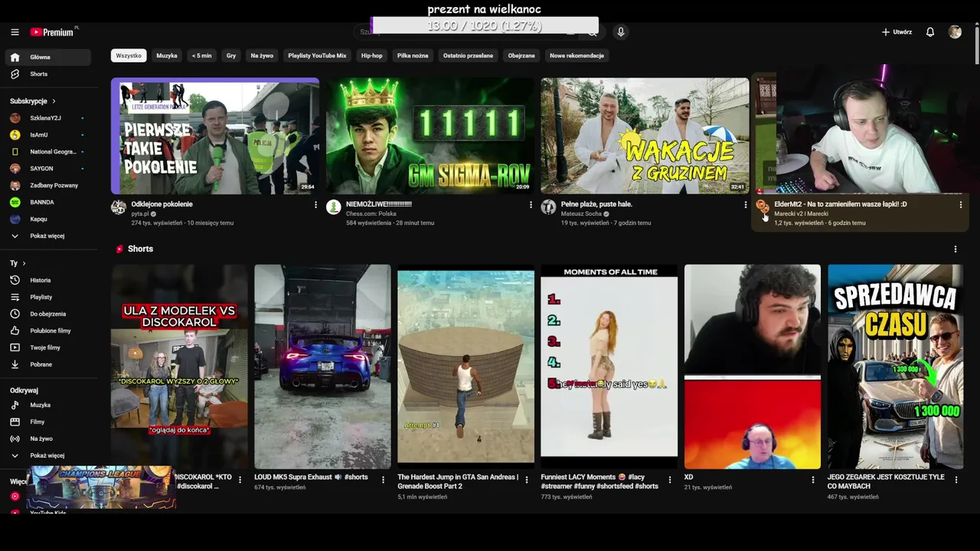Open the notifications bell

(x=930, y=32)
